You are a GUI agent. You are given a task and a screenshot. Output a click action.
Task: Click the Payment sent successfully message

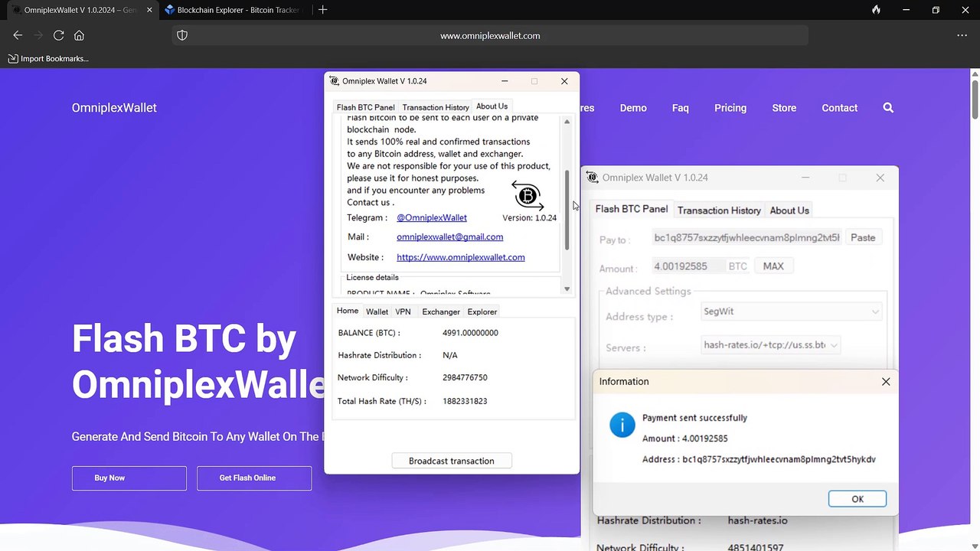694,418
